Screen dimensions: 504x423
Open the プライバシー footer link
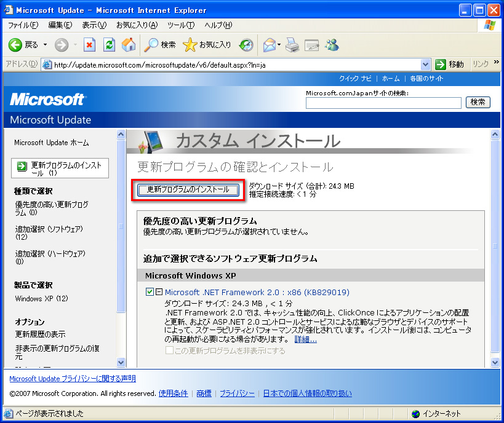tap(237, 393)
